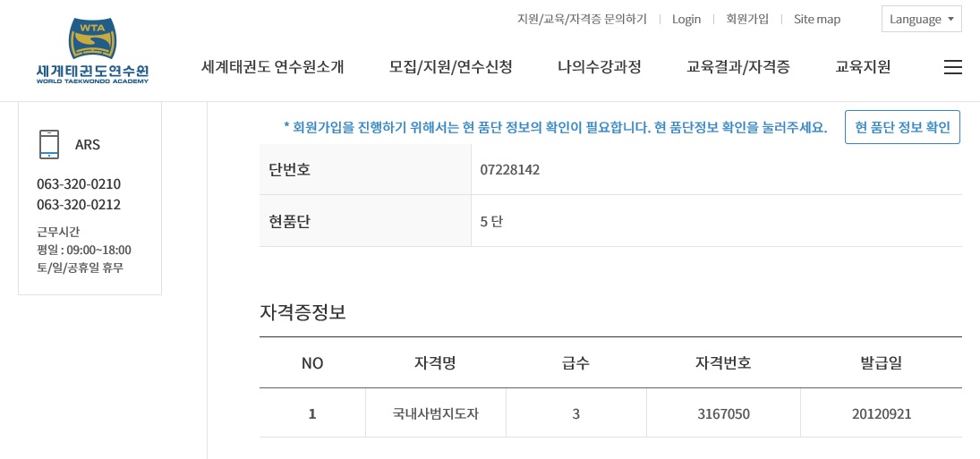Click the 국내사범지도자 table cell
Viewport: 980px width, 459px height.
point(436,413)
